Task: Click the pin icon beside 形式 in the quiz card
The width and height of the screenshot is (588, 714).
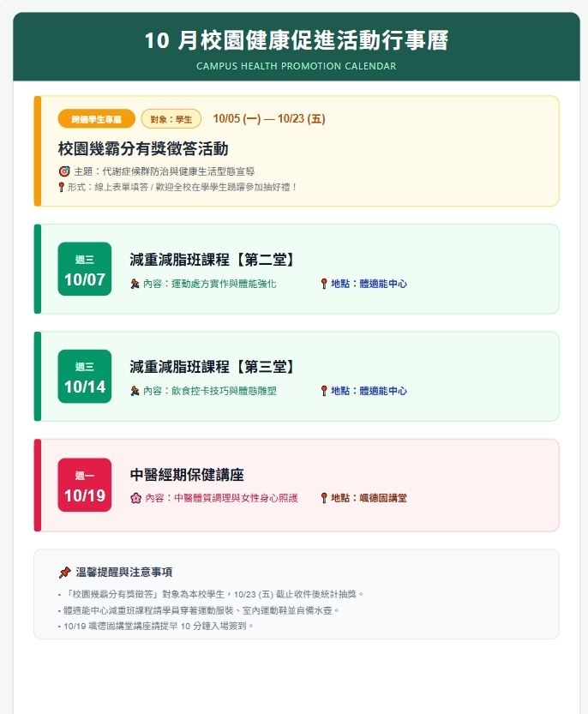Action: [62, 187]
